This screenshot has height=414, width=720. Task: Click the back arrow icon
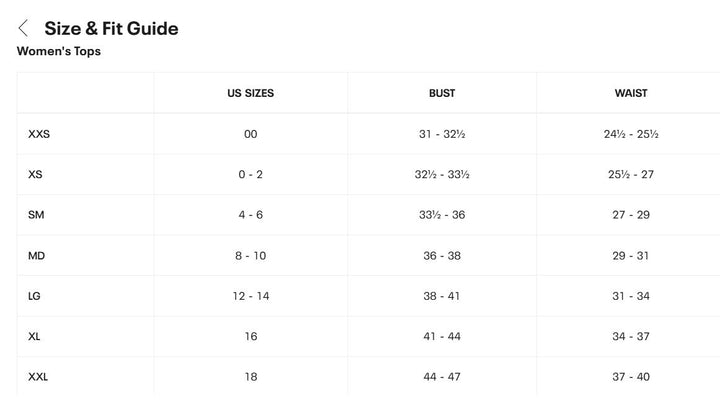[x=23, y=28]
